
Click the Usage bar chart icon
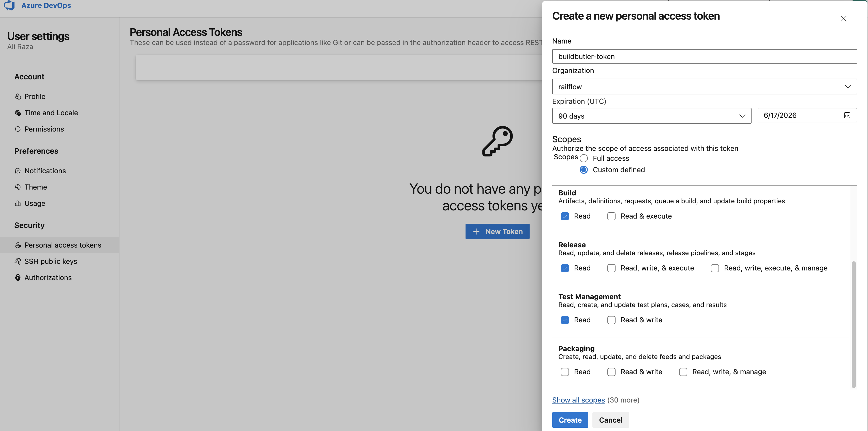[18, 203]
